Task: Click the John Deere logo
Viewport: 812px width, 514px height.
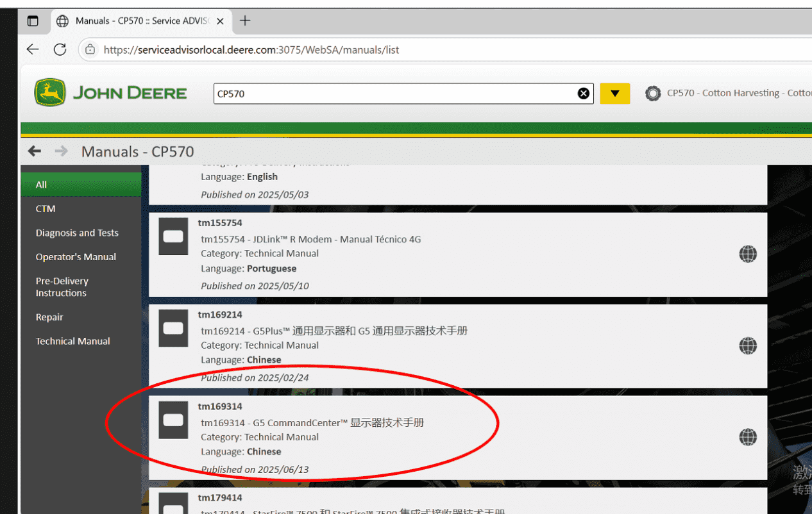Action: coord(110,93)
